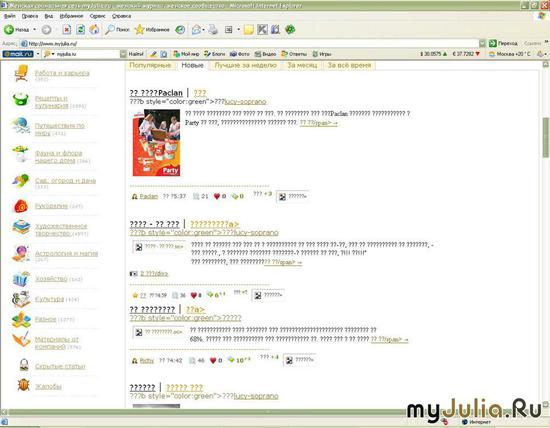Click the vertical scrollbar thumb
The width and height of the screenshot is (550, 428).
[546, 137]
